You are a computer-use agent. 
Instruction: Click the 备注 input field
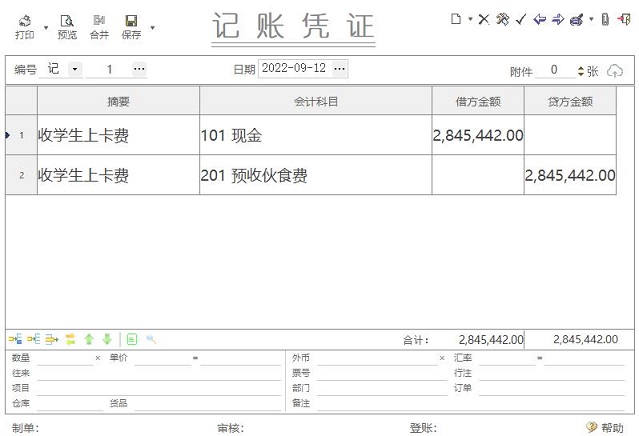pyautogui.click(x=470, y=404)
